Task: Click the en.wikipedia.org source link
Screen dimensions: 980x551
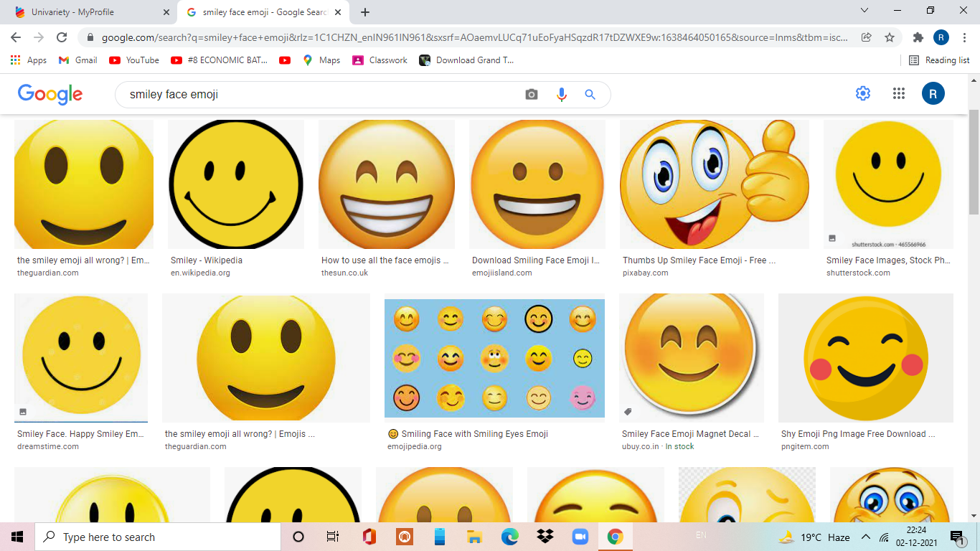Action: click(200, 273)
